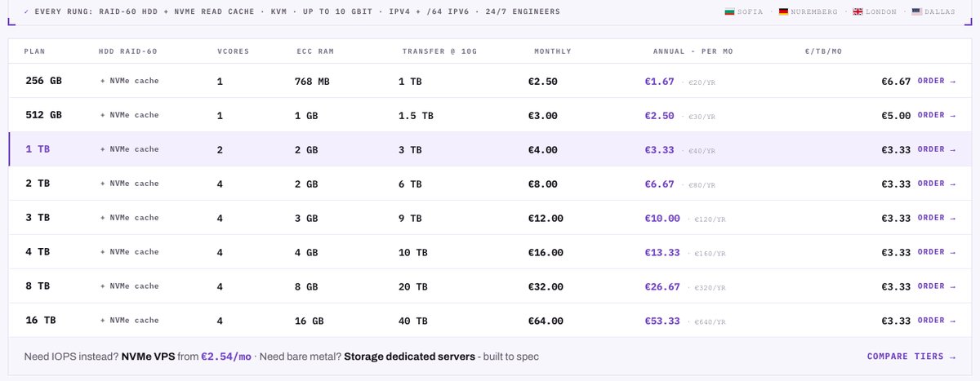Click the ANNUAL · PER MO header
The image size is (980, 381).
click(x=693, y=51)
